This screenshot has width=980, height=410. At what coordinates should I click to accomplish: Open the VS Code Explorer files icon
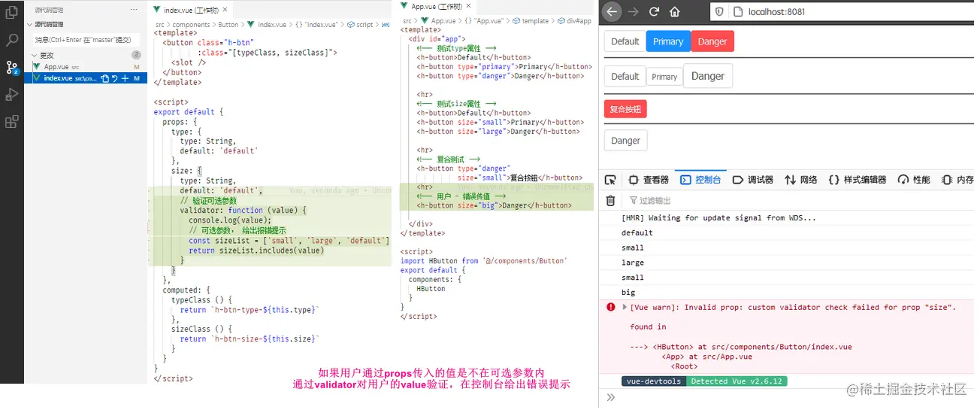click(11, 12)
